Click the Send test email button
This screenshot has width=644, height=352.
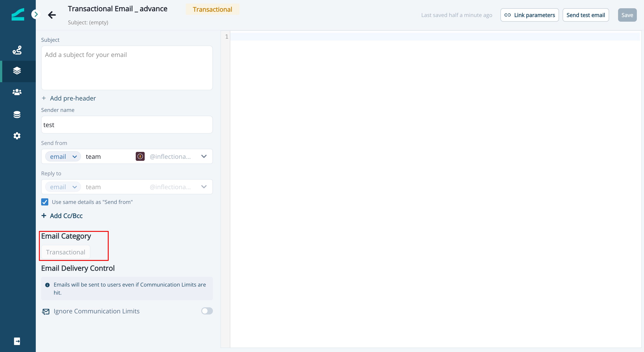(x=585, y=15)
